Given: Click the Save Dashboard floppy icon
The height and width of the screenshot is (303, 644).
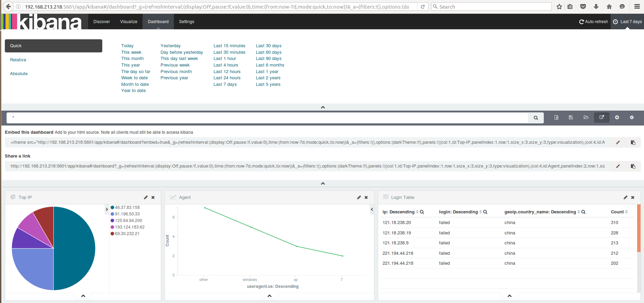Looking at the screenshot, I should point(571,118).
